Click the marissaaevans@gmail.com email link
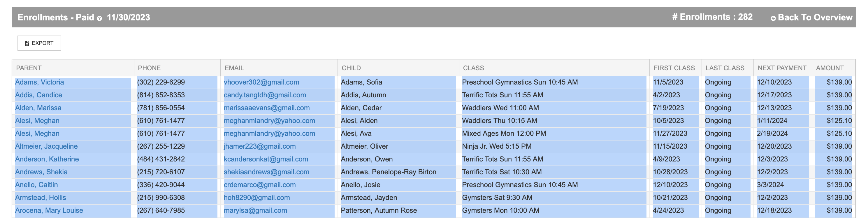Viewport: 868px width, 218px height. [x=266, y=108]
